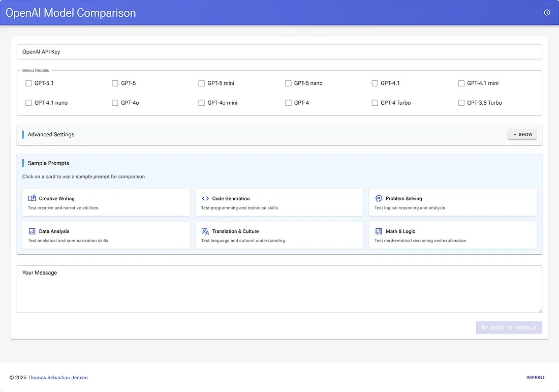Viewport: 559px width, 392px height.
Task: Check the GPT-4o mini model
Action: coord(202,103)
